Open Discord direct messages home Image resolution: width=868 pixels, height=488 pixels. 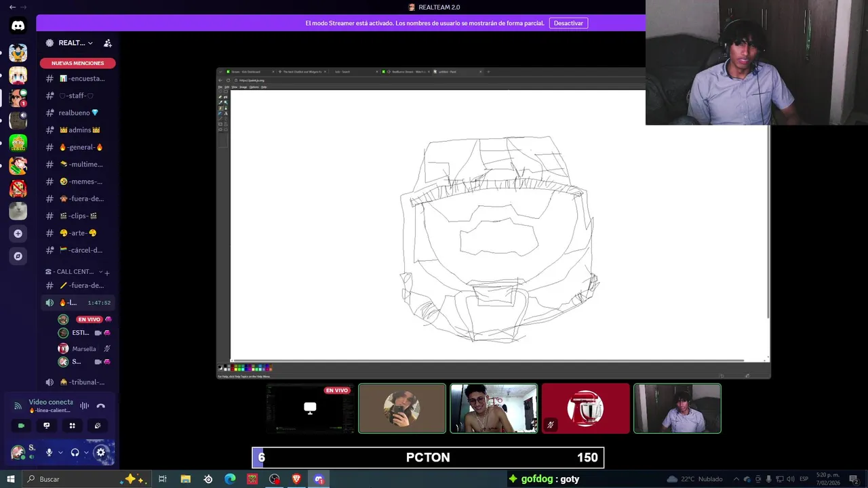[x=18, y=26]
